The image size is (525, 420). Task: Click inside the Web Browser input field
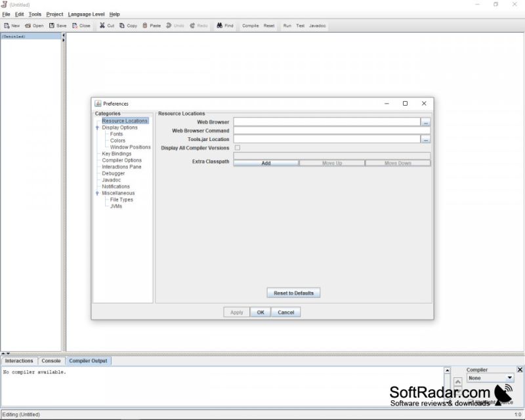328,122
